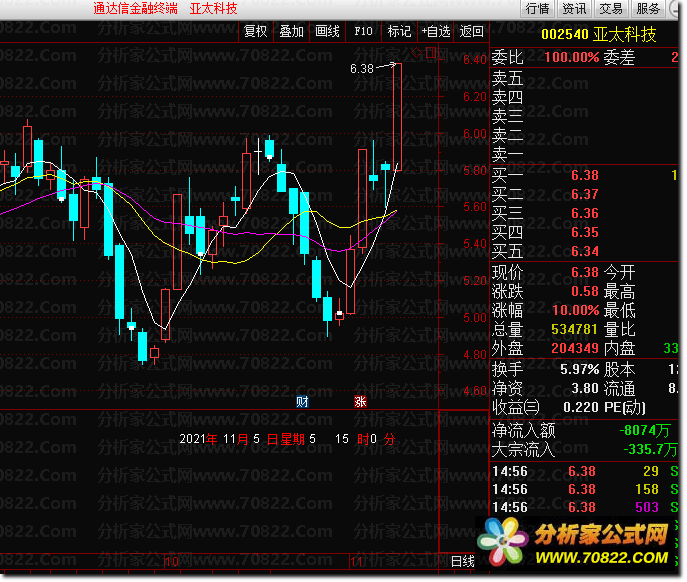This screenshot has width=687, height=582.
Task: Open the 张 marker on the chart
Action: click(x=360, y=401)
